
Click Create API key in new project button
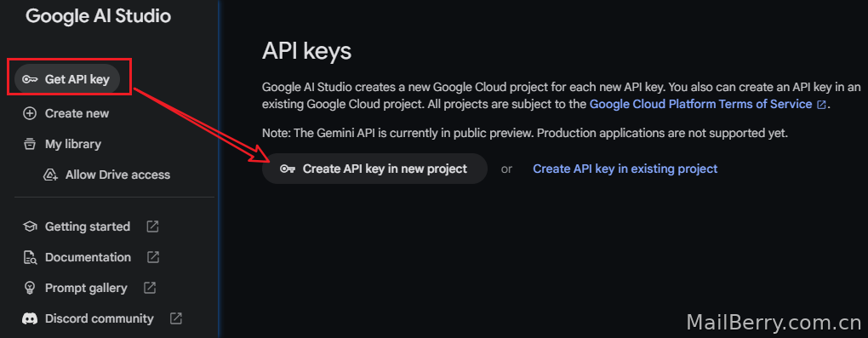click(x=374, y=169)
